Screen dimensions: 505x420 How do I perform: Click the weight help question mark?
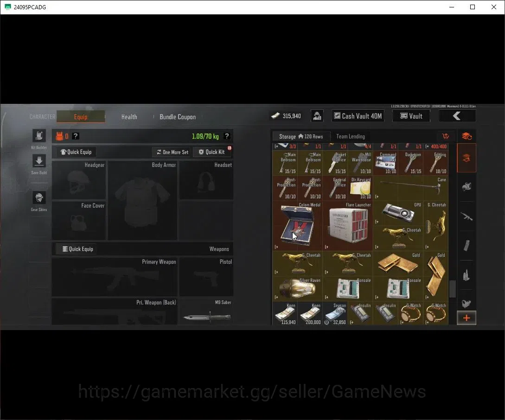pyautogui.click(x=227, y=136)
